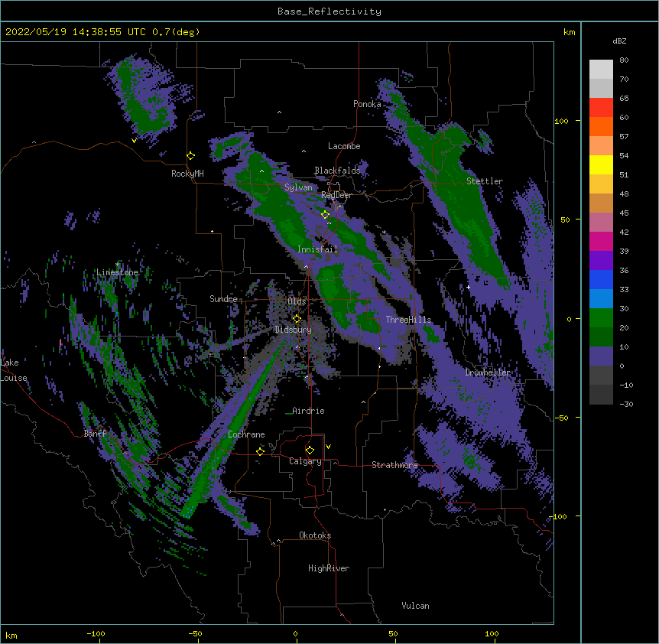
Task: Click the yellow diamond marker above RockyMH
Action: (191, 155)
